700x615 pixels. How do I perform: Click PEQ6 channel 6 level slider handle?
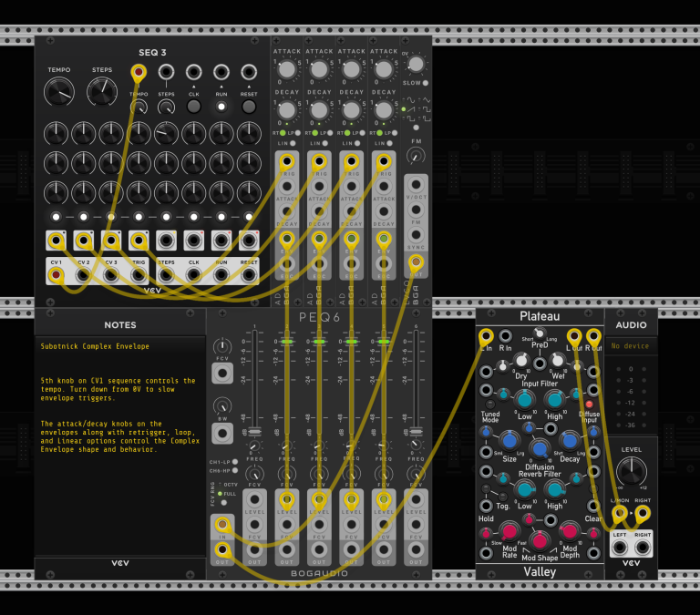416,432
